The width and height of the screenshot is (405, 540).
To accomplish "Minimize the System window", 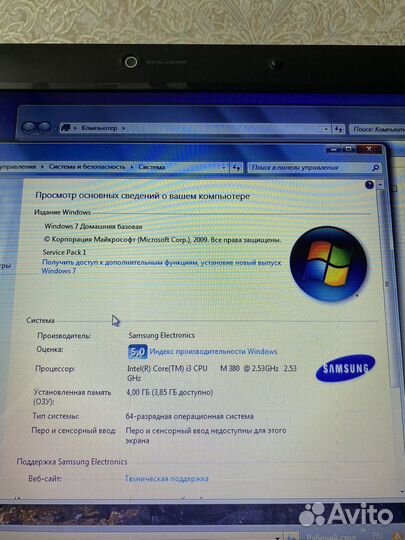I will pyautogui.click(x=333, y=149).
